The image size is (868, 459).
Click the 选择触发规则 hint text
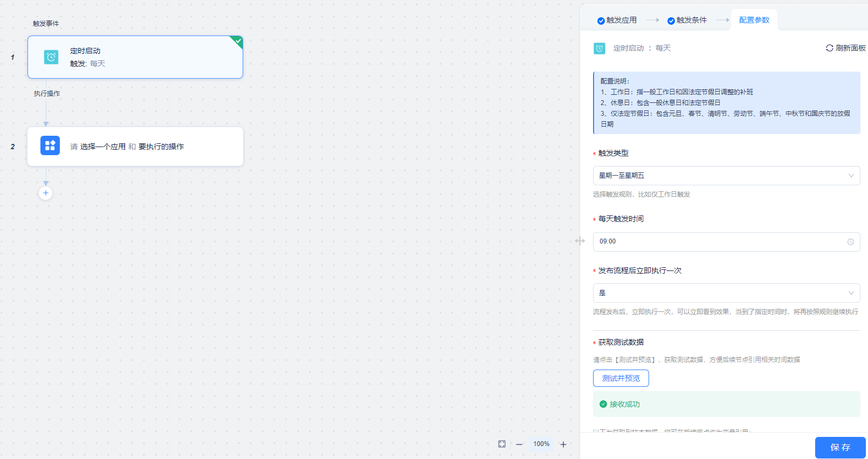(x=642, y=194)
